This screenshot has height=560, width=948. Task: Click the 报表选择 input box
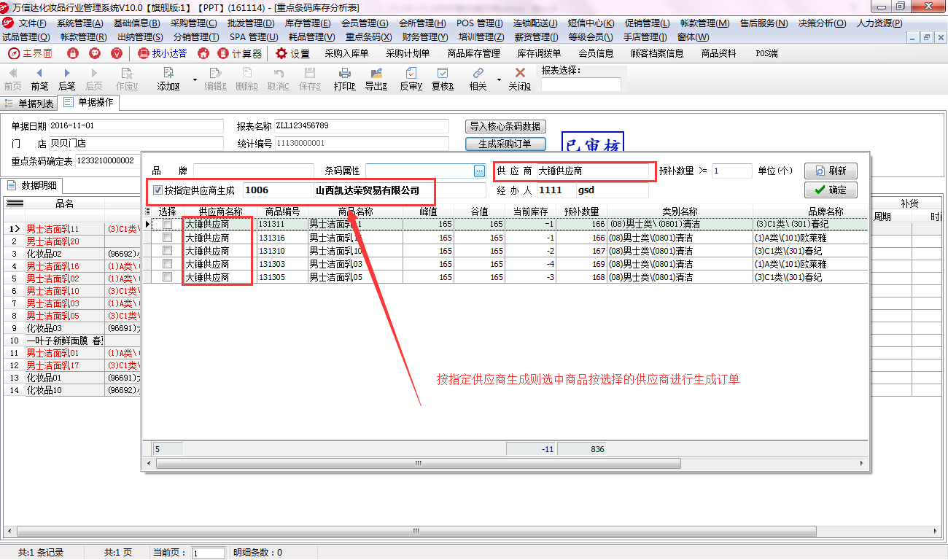click(x=580, y=85)
